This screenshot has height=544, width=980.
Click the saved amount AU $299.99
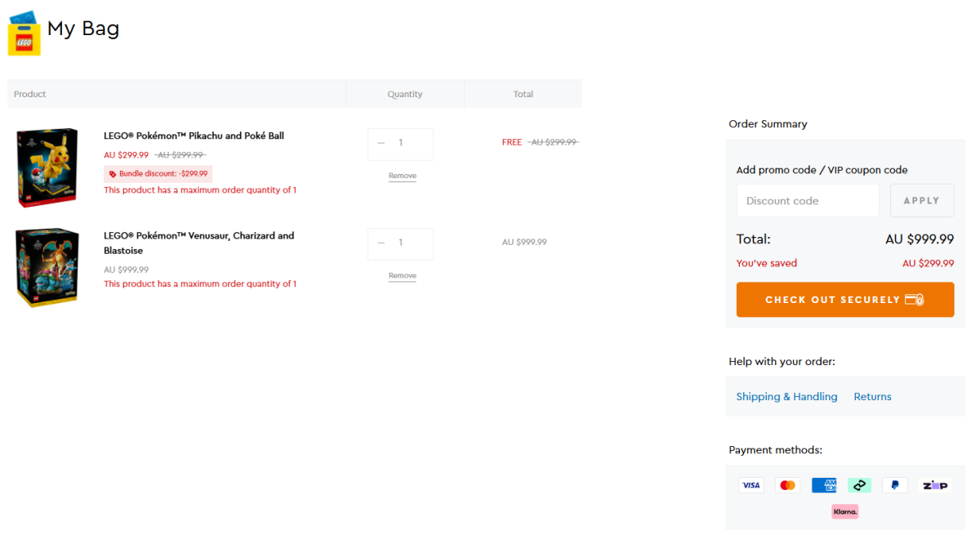pyautogui.click(x=928, y=263)
